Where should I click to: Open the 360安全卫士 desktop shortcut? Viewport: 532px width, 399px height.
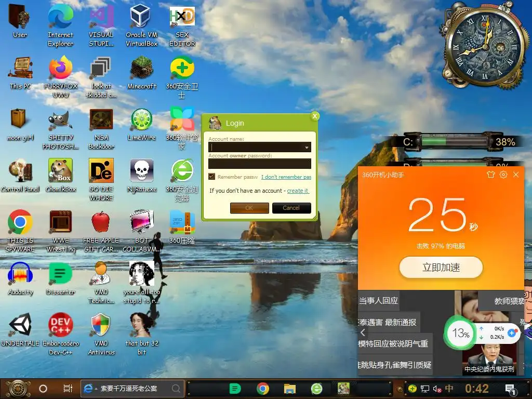(x=182, y=77)
